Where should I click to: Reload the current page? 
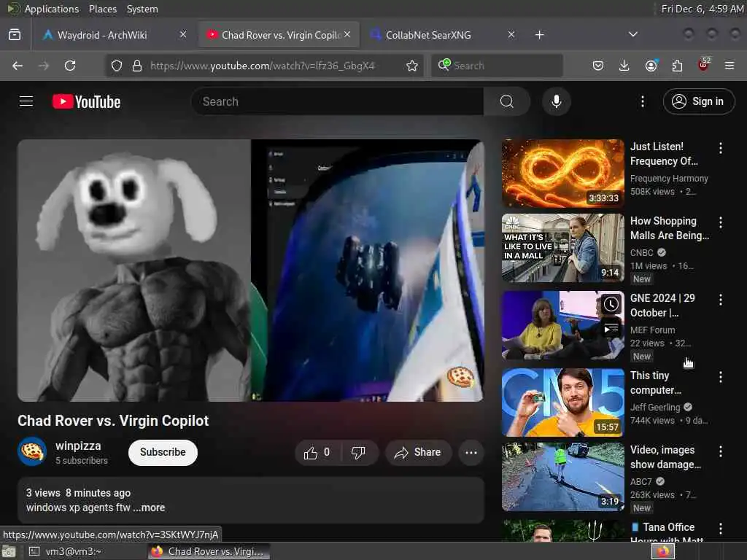coord(70,66)
